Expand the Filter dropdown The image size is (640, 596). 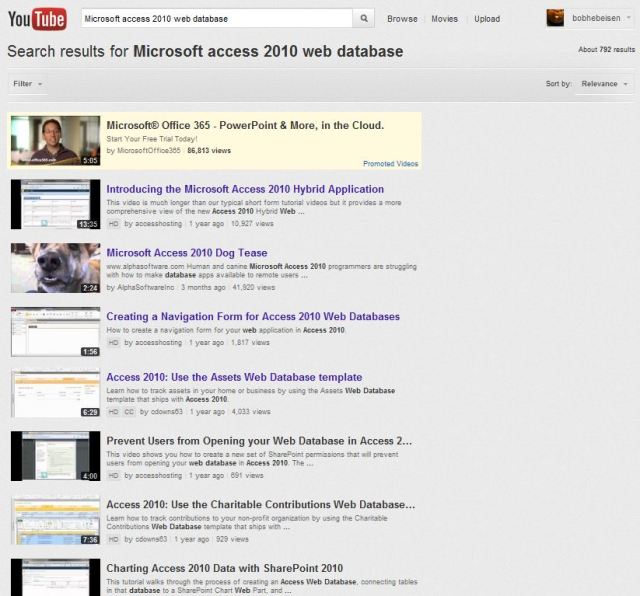(28, 84)
